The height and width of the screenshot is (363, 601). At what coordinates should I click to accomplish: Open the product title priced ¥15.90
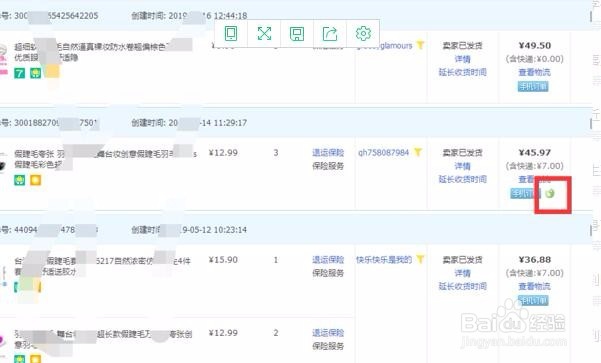102,266
